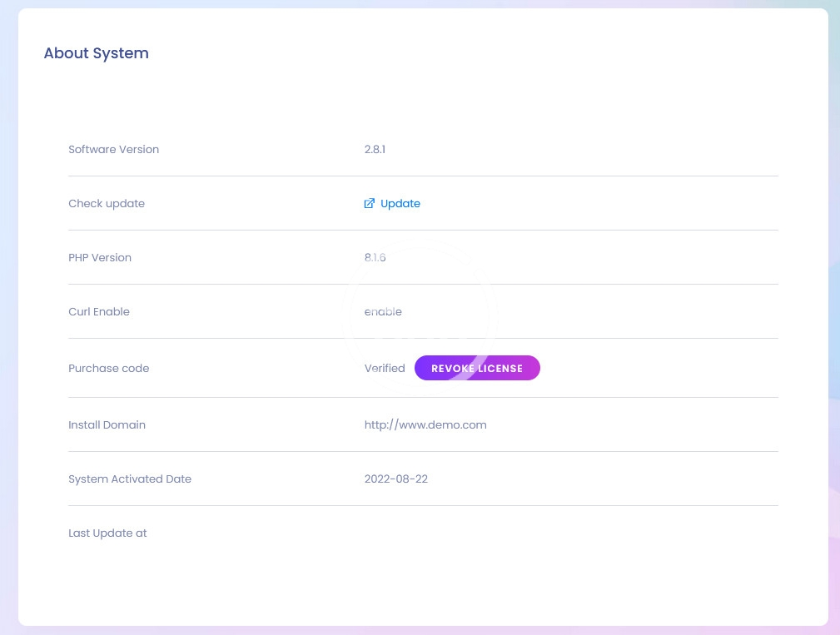840x635 pixels.
Task: Select the System Activated Date label
Action: (130, 479)
